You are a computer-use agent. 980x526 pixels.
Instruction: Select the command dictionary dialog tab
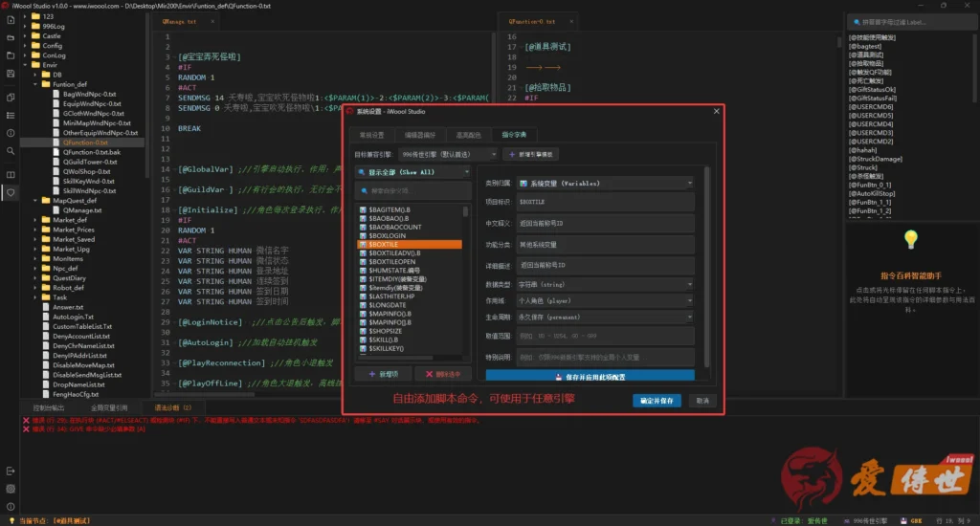click(514, 134)
